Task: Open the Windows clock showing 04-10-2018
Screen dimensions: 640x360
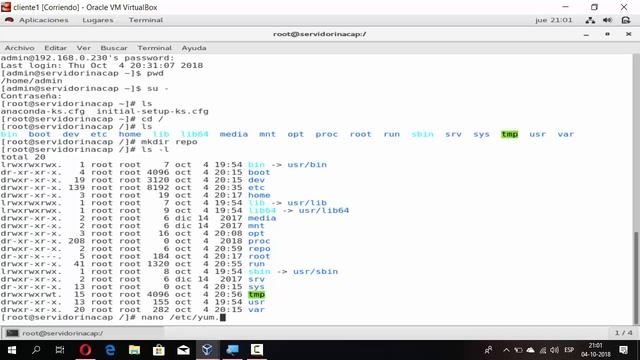Action: point(596,350)
